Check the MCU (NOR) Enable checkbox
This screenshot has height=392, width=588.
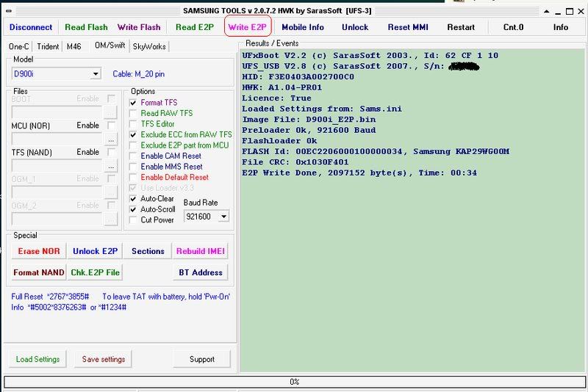pyautogui.click(x=111, y=125)
